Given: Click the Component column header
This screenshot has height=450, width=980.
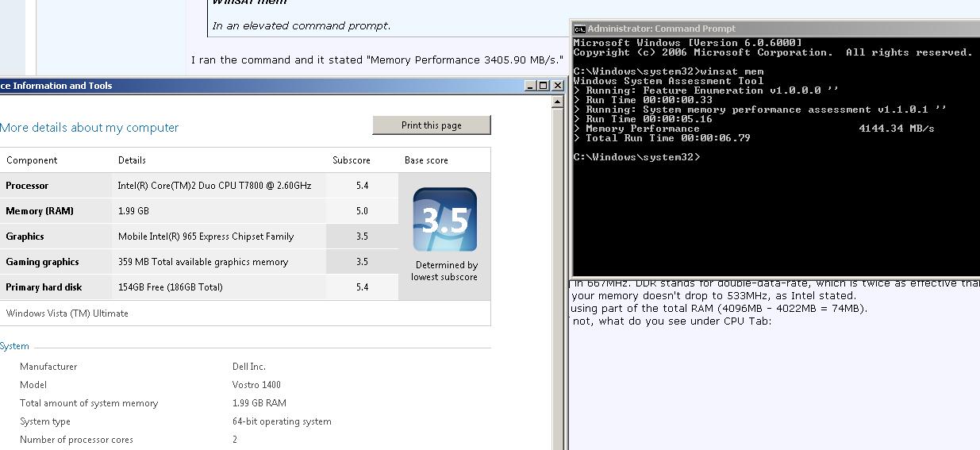Looking at the screenshot, I should click(32, 160).
